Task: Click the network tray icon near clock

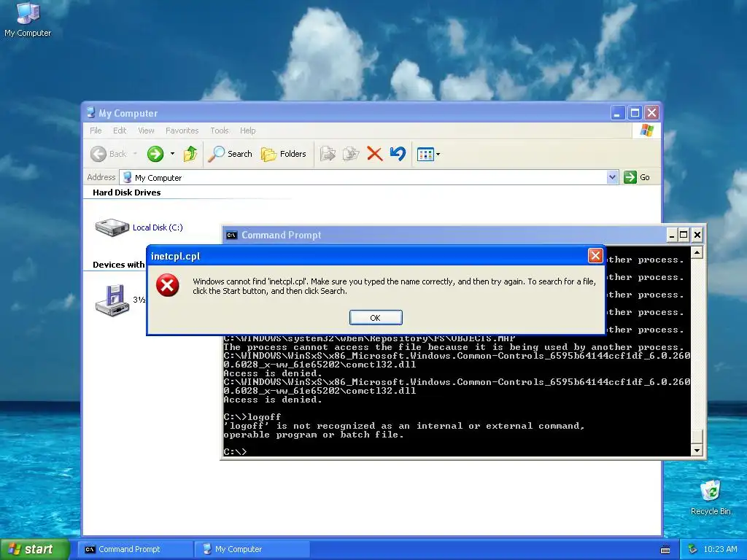Action: (692, 549)
